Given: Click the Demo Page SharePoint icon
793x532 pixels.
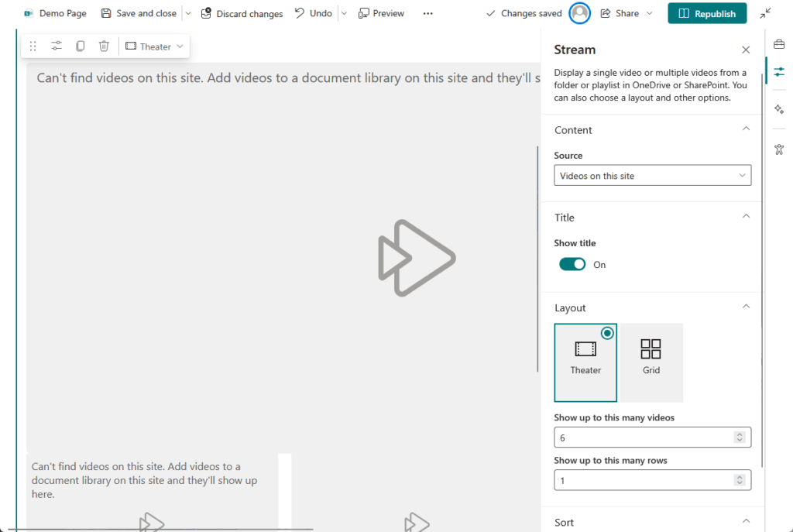Looking at the screenshot, I should (x=29, y=13).
